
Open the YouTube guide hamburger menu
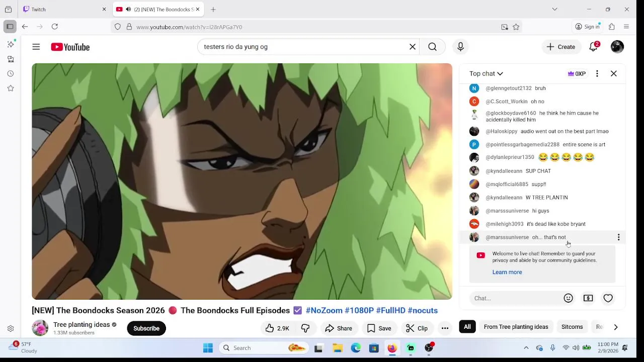pyautogui.click(x=36, y=47)
